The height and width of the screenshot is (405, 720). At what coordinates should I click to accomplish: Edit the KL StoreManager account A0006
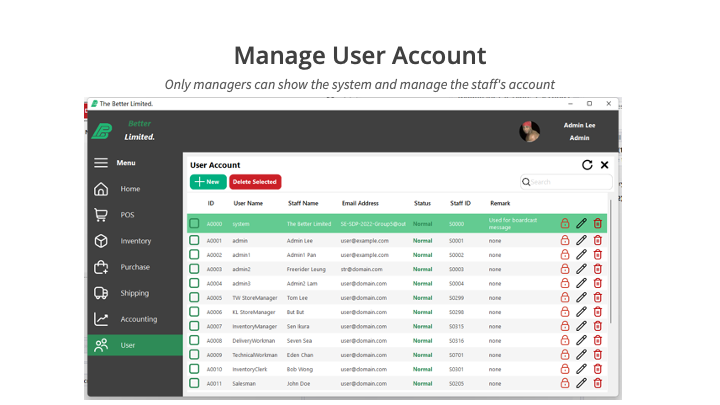[x=581, y=311]
